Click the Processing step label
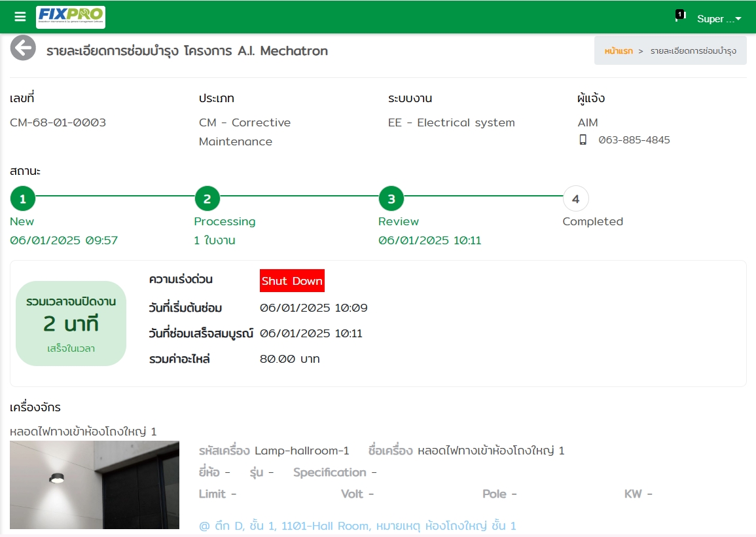The image size is (756, 537). 225,221
